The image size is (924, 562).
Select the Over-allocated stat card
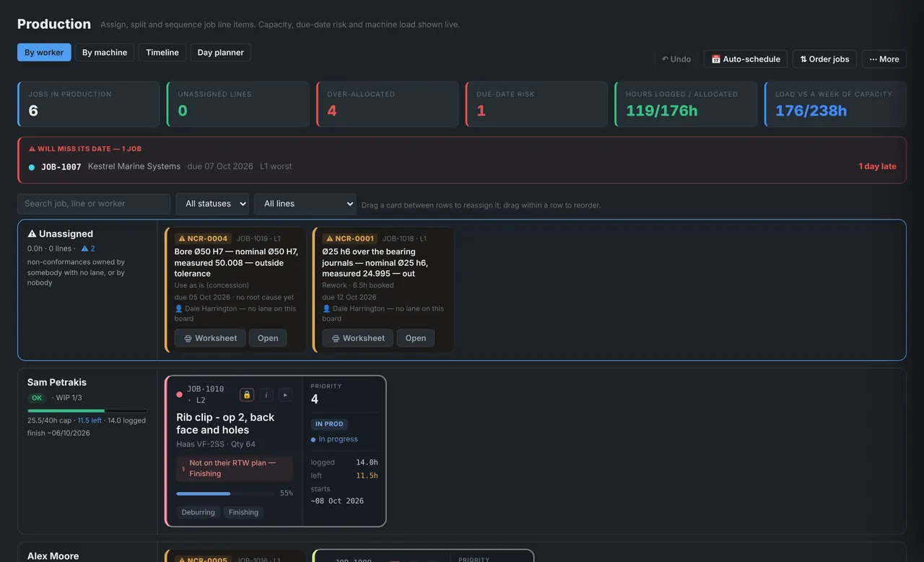click(x=388, y=104)
